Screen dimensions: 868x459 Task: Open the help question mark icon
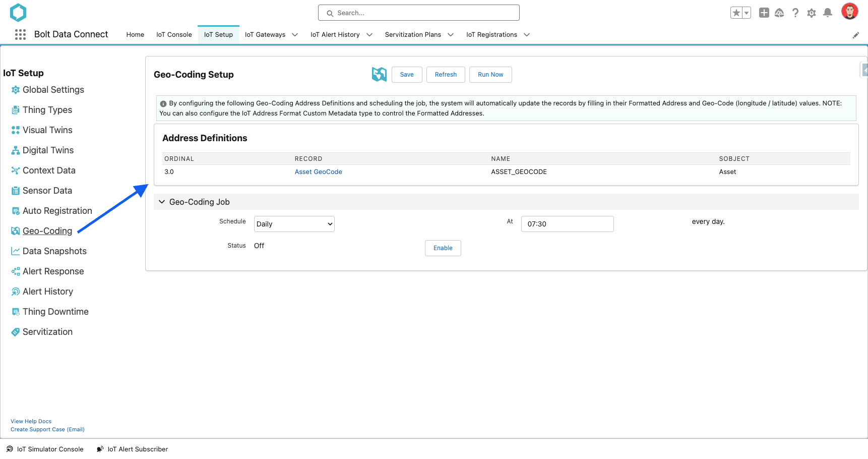coord(795,13)
